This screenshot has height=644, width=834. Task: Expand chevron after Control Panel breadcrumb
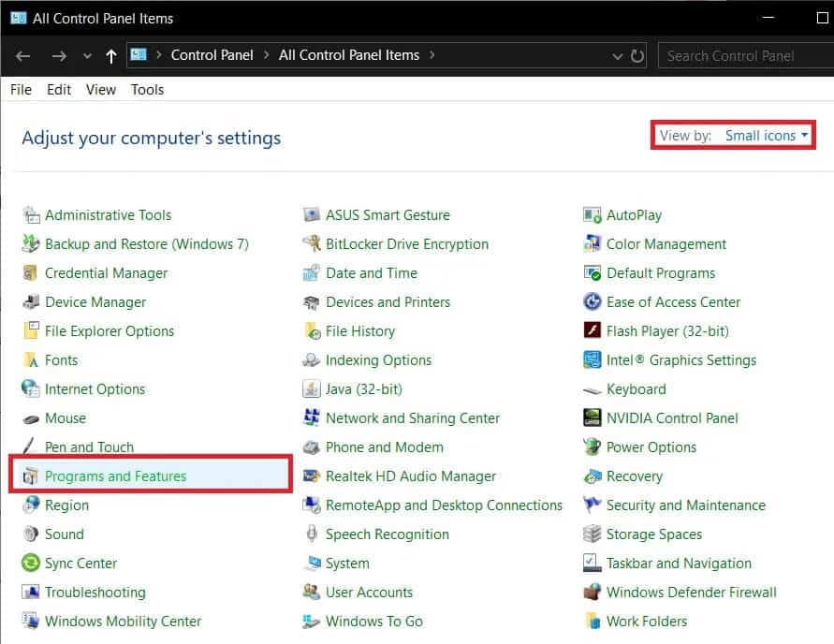[266, 55]
